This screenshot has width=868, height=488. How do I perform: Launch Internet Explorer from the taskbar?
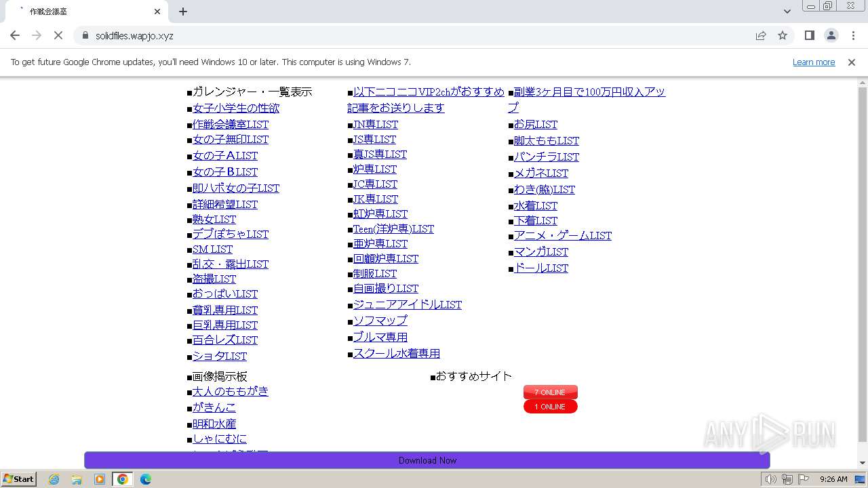54,479
